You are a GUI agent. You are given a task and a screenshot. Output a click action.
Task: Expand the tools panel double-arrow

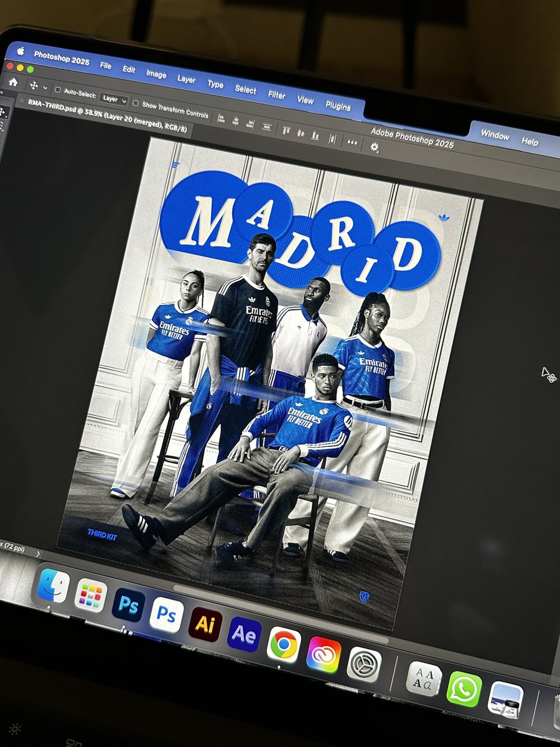click(x=2, y=92)
